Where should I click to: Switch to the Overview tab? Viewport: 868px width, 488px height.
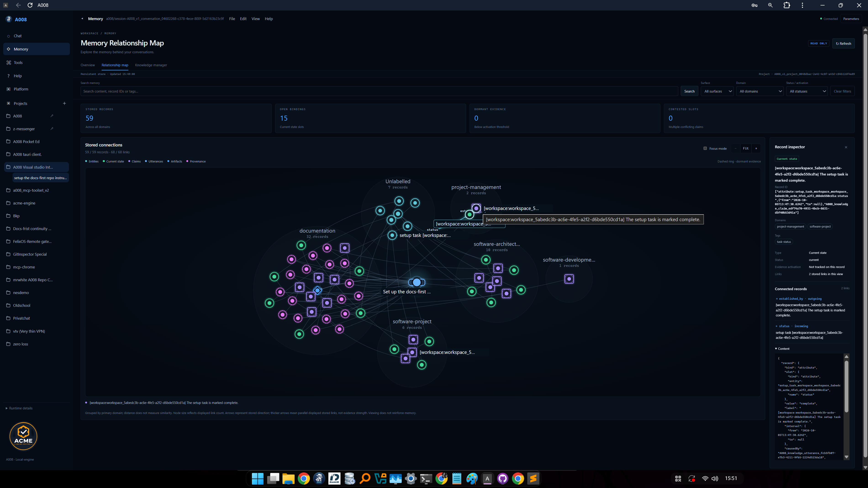pos(88,65)
